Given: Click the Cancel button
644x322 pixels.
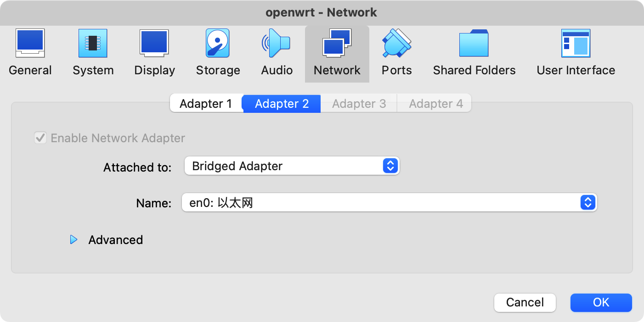Looking at the screenshot, I should pos(525,302).
